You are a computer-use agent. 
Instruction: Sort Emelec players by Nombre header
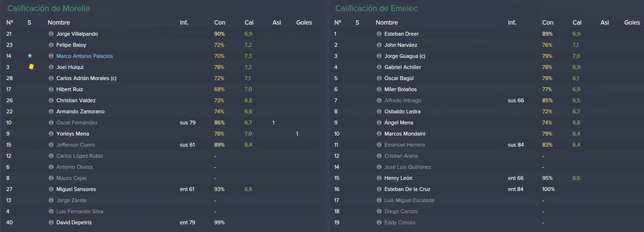point(387,23)
